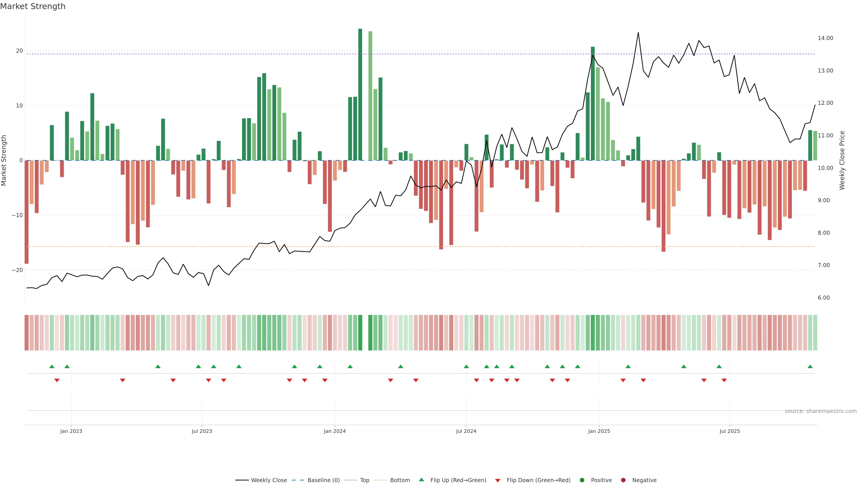Click the source: sharemaestro.com text
The width and height of the screenshot is (868, 488).
click(821, 411)
